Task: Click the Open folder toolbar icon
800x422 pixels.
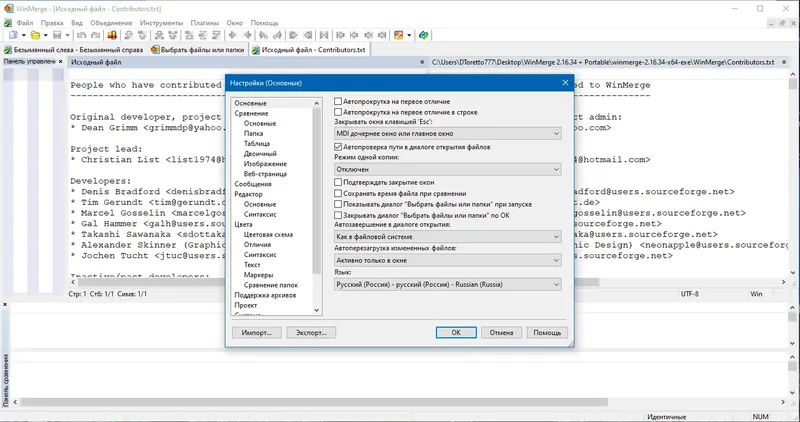Action: tap(35, 35)
